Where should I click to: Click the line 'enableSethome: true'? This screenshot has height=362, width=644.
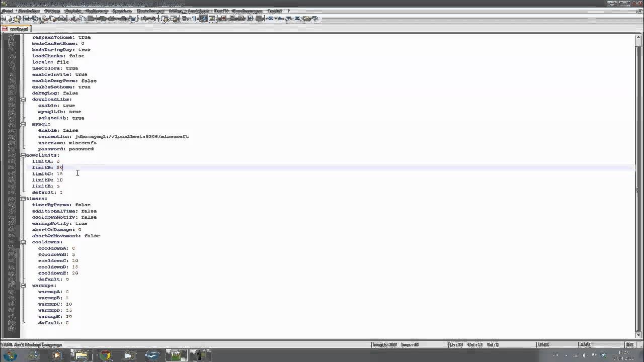61,87
